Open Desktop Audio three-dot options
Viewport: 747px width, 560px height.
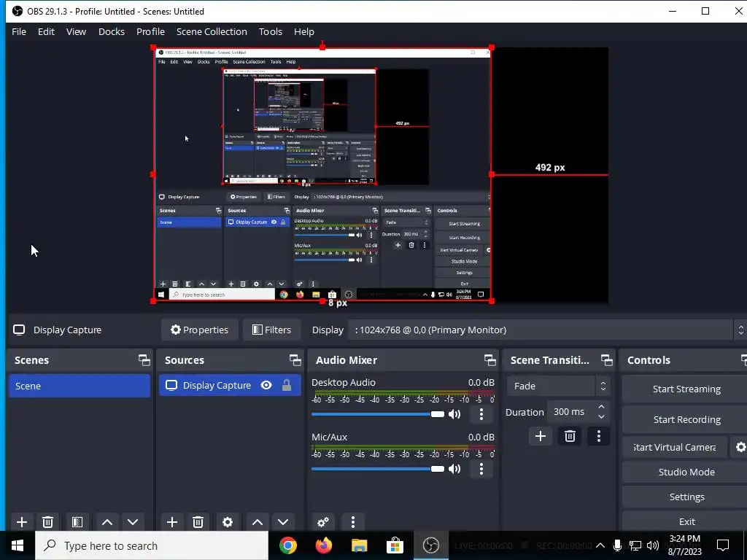click(481, 414)
